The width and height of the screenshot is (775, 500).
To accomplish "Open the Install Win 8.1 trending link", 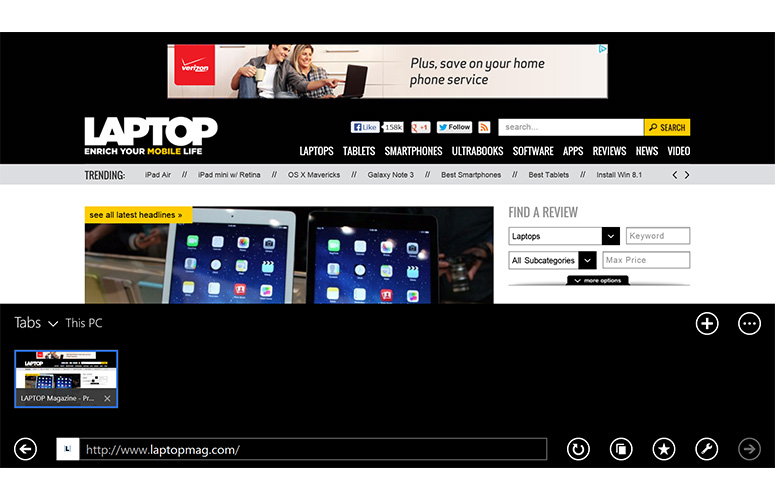I will [619, 175].
